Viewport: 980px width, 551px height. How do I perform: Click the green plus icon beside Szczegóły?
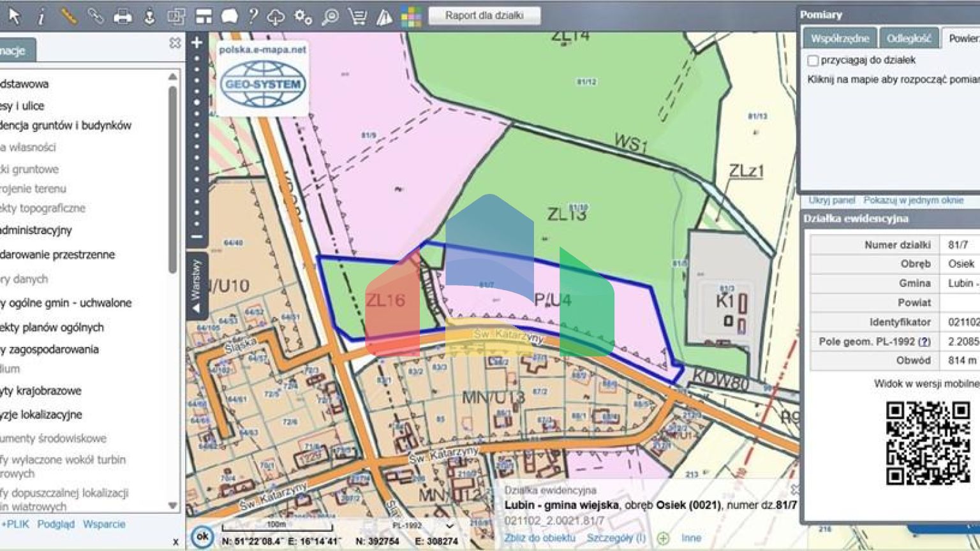click(x=664, y=538)
